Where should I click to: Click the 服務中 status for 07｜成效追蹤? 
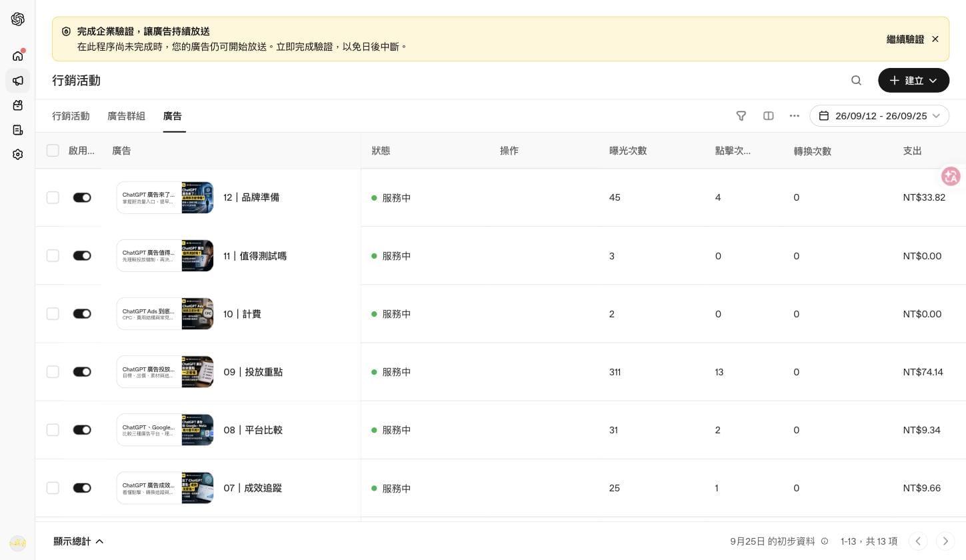pyautogui.click(x=391, y=488)
